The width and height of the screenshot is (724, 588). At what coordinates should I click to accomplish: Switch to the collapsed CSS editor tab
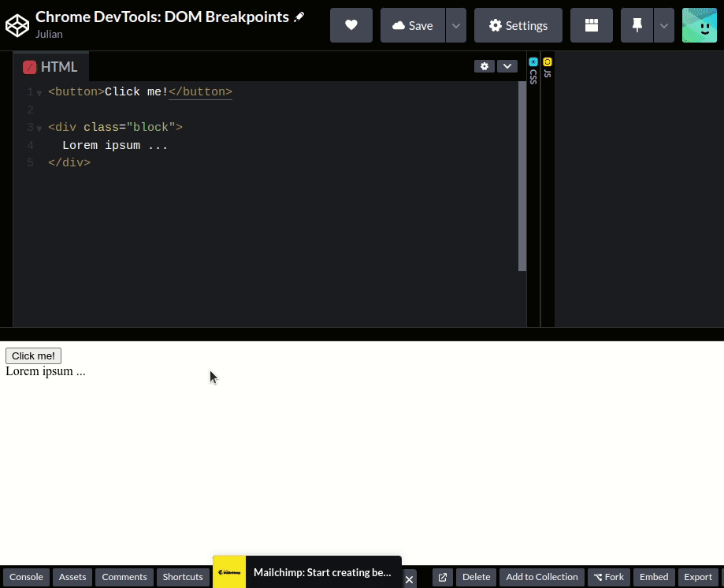coord(533,71)
